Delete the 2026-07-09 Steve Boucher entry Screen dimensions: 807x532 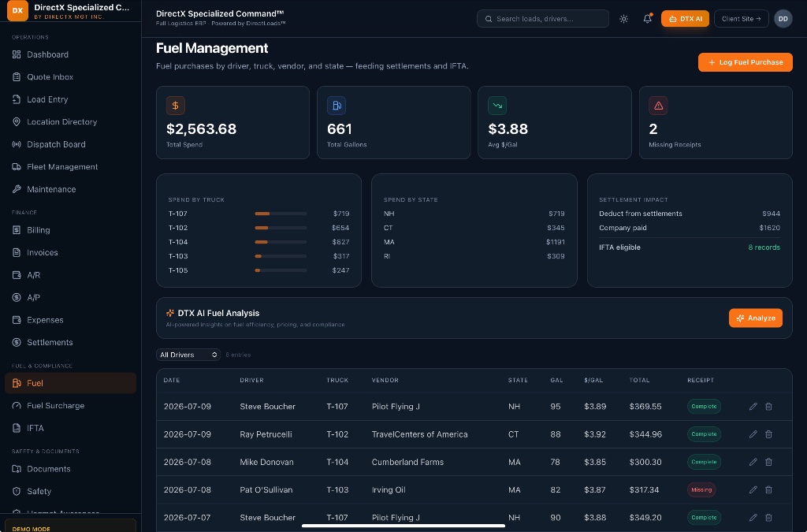768,407
